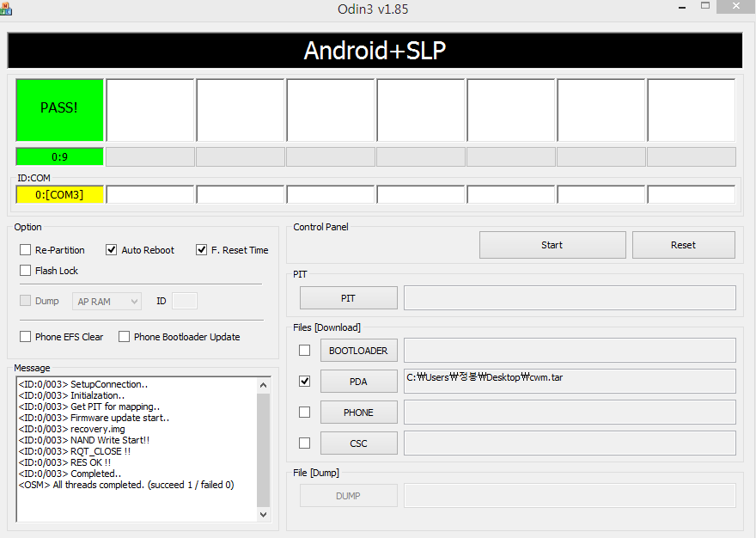
Task: Click the PDA file path field
Action: point(569,381)
